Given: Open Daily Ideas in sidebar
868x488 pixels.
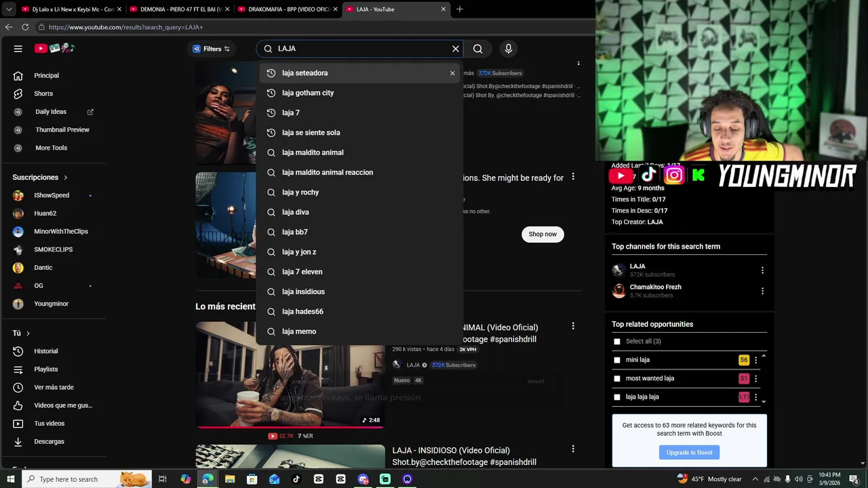Looking at the screenshot, I should pos(51,112).
